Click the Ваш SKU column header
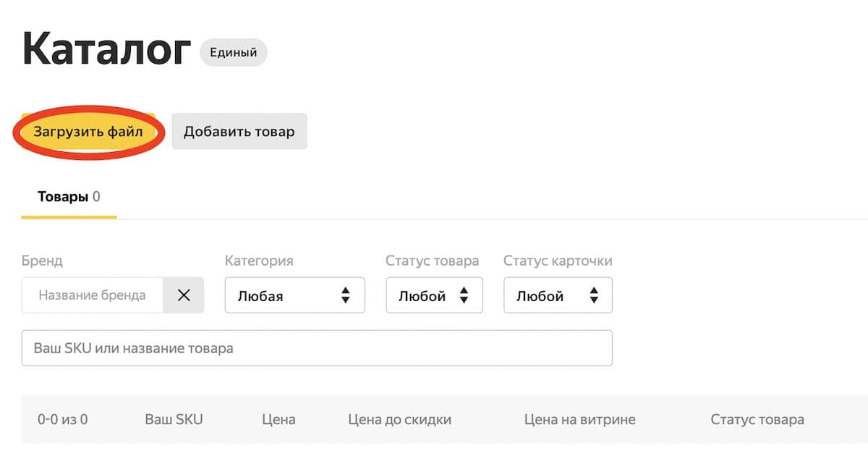868x464 pixels. [x=174, y=418]
